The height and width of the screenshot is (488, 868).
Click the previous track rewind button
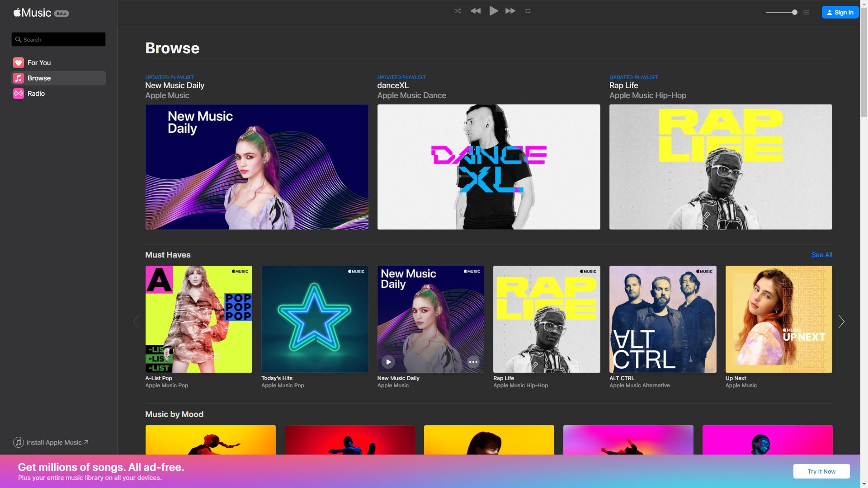(x=476, y=11)
